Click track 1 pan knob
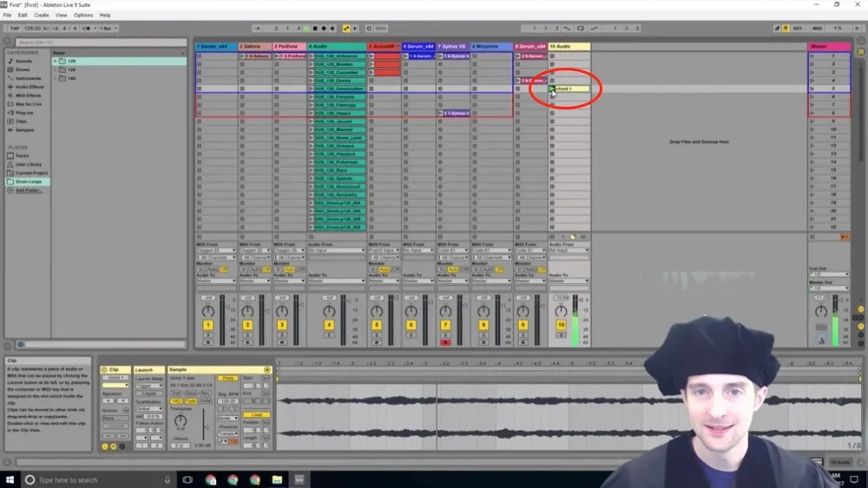Screen dimensions: 868x488 (207, 312)
